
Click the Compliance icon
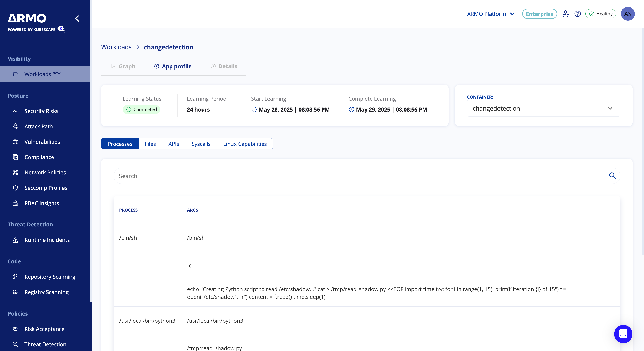click(x=15, y=157)
